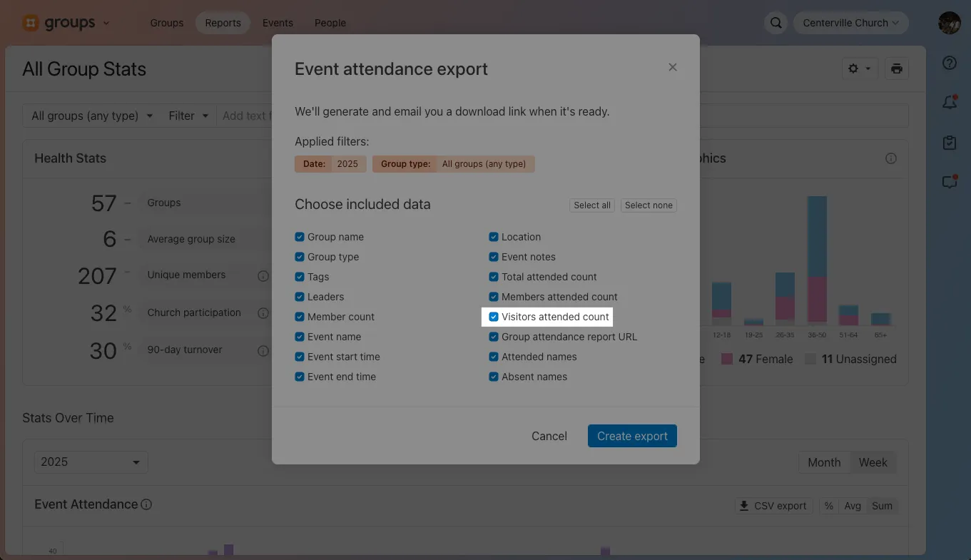The image size is (971, 560).
Task: Click the search magnifier icon
Action: point(776,23)
